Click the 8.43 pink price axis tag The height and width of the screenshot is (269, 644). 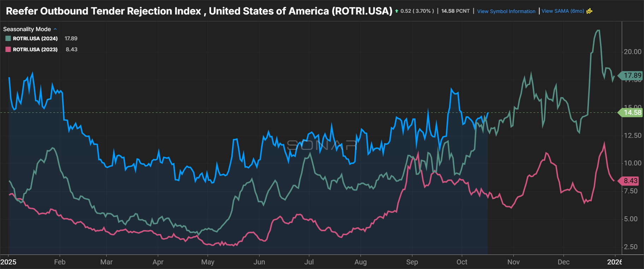point(630,181)
